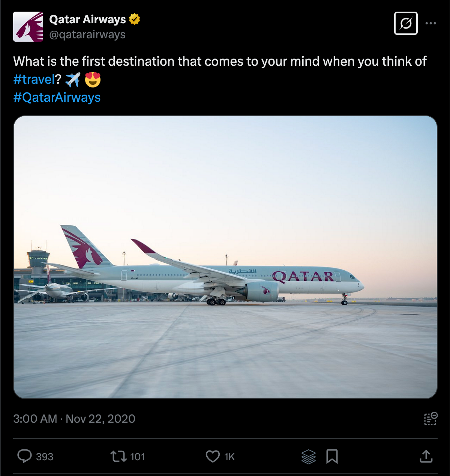Click the share upload icon

click(x=426, y=456)
